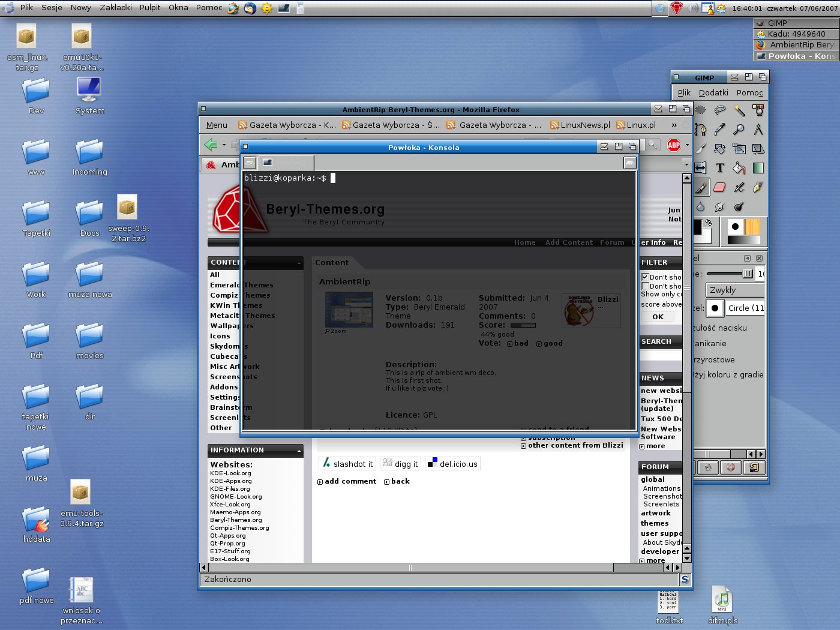This screenshot has height=630, width=840.
Task: Click the new session icon in Konsola tab bar
Action: [x=250, y=163]
